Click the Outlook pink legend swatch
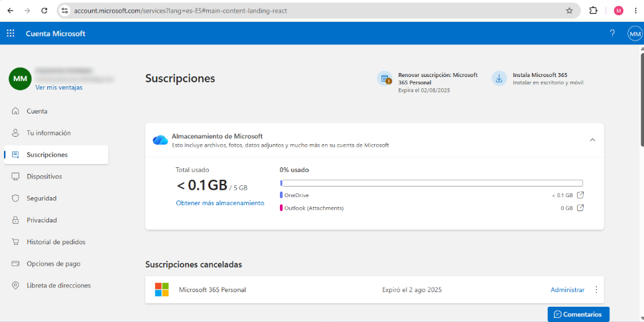644x322 pixels. coord(281,208)
